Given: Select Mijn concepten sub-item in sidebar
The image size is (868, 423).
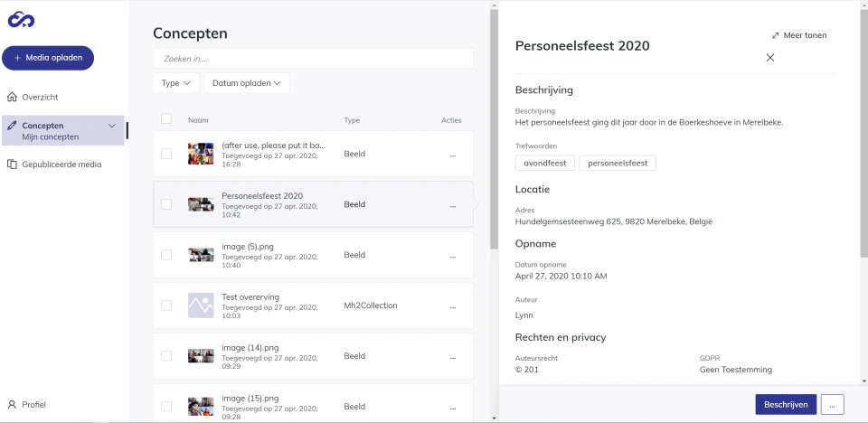Looking at the screenshot, I should pyautogui.click(x=51, y=136).
